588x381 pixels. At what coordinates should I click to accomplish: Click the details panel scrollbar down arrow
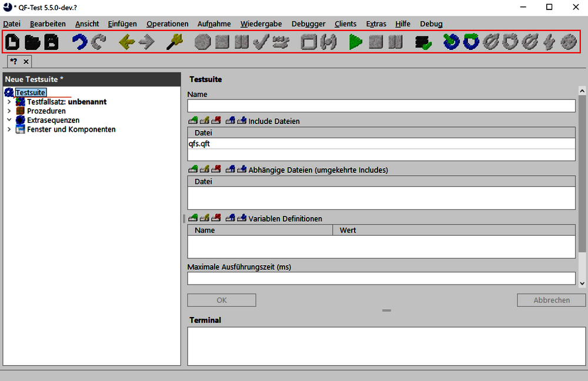tap(582, 283)
